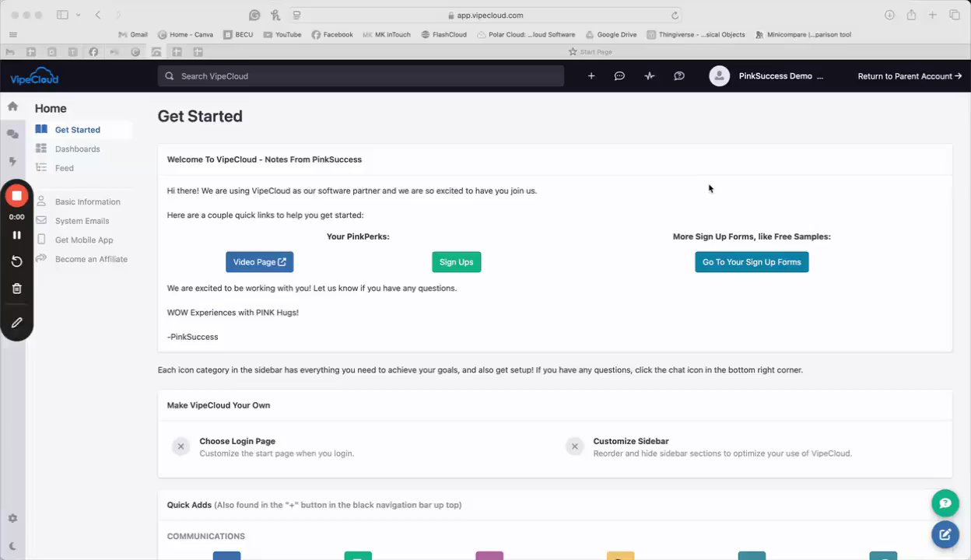The width and height of the screenshot is (971, 560).
Task: Click the user avatar icon
Action: [x=720, y=76]
